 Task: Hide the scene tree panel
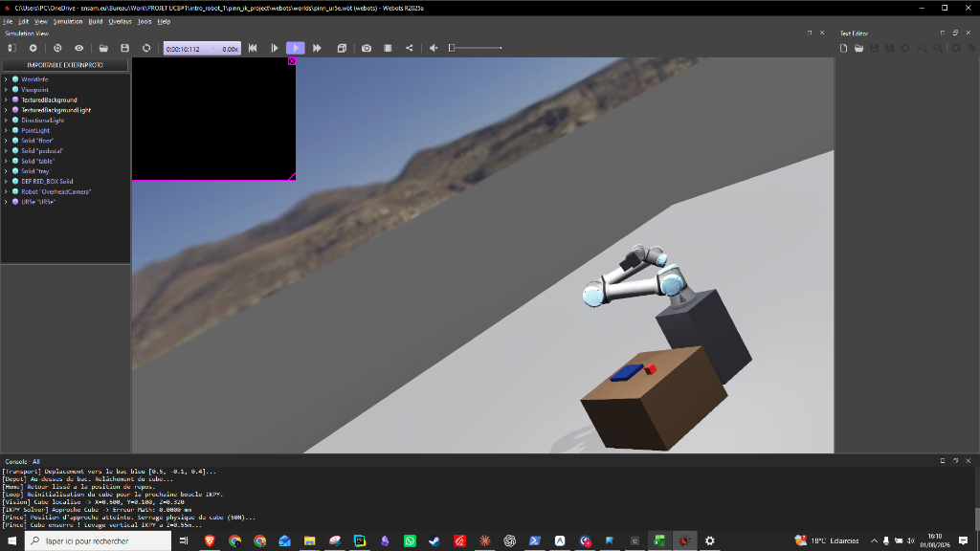[x=11, y=48]
